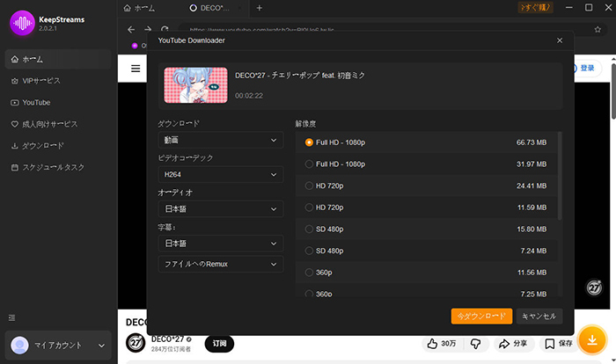Image resolution: width=616 pixels, height=364 pixels.
Task: Go back with the left arrow
Action: [131, 29]
